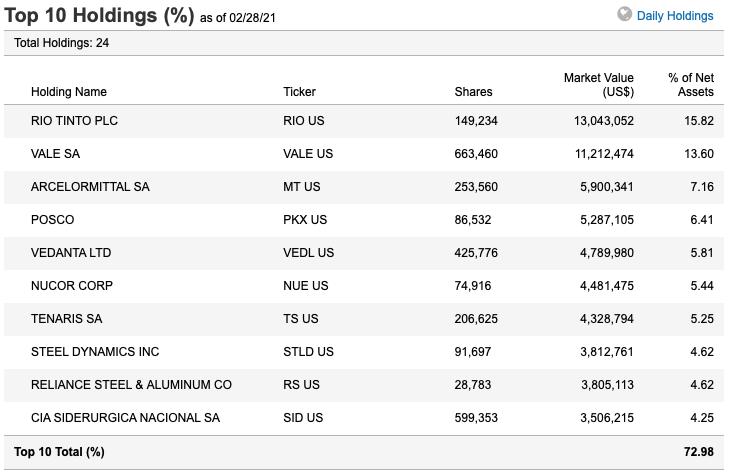The height and width of the screenshot is (476, 730).
Task: Click the 599,353 shares value
Action: pos(476,418)
